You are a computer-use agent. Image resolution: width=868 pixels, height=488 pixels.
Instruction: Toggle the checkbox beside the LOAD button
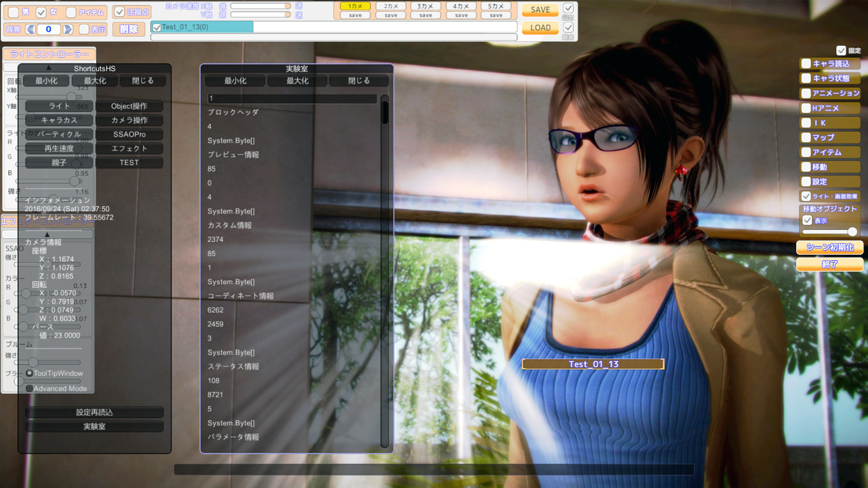point(568,27)
